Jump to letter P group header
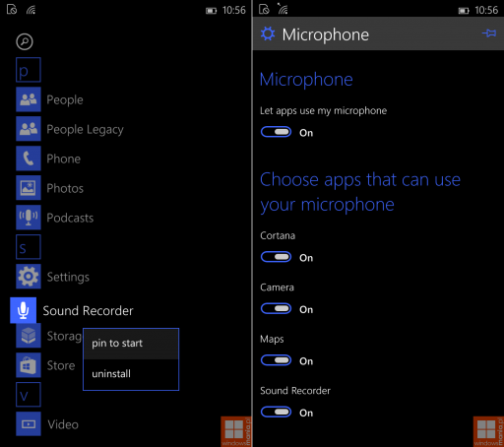This screenshot has width=504, height=447. [x=29, y=70]
